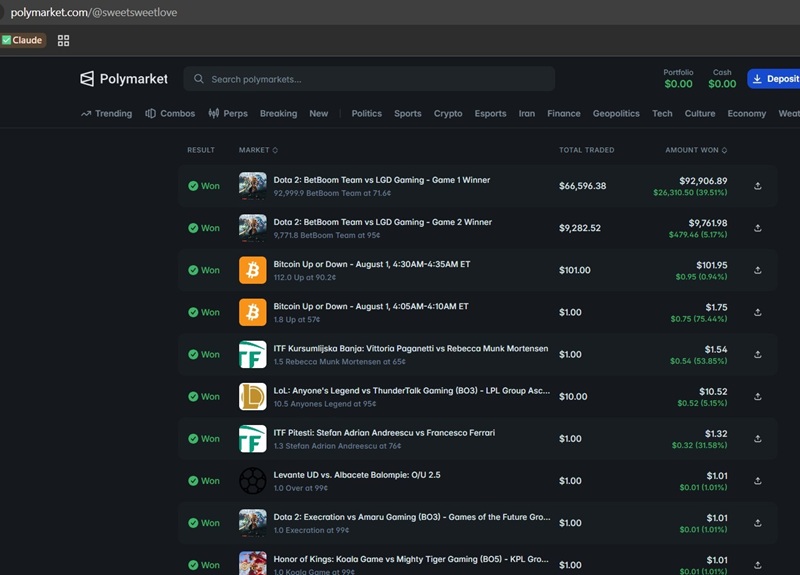Viewport: 800px width, 575px height.
Task: Select the Culture category
Action: click(699, 113)
